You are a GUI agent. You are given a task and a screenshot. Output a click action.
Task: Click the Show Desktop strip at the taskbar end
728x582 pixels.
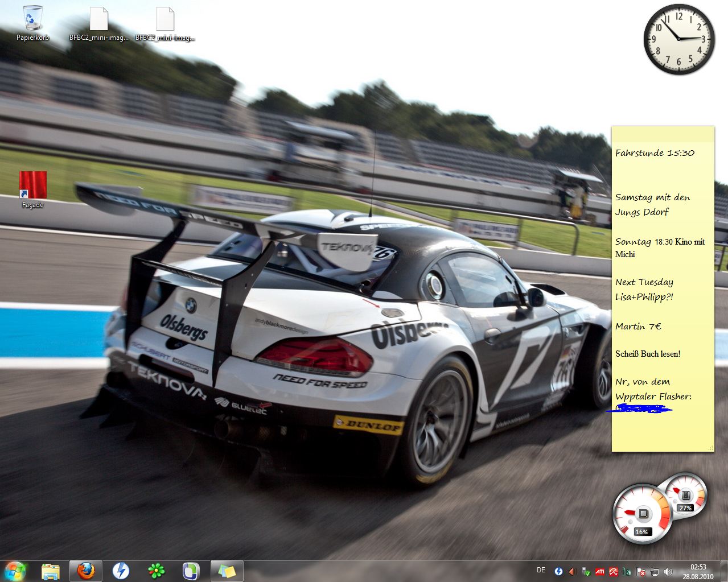(x=723, y=571)
